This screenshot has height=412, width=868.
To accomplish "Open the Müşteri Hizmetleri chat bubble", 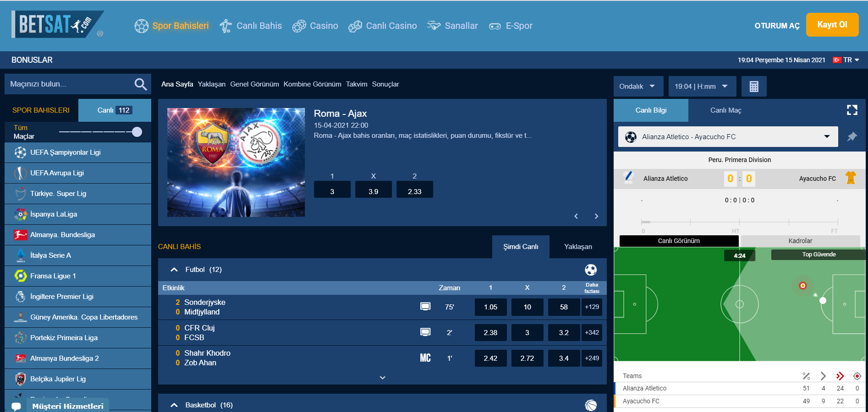I will coord(16,406).
